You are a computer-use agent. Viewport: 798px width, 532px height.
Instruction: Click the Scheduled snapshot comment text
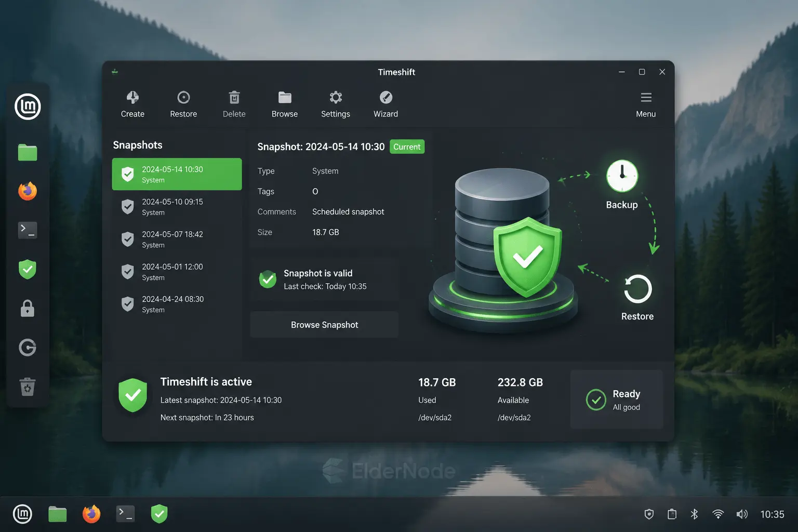[348, 212]
